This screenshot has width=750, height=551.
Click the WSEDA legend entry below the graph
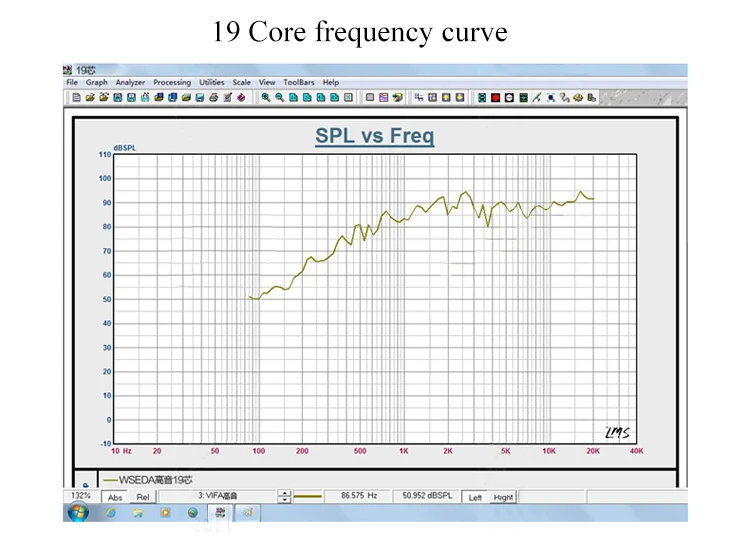click(148, 480)
